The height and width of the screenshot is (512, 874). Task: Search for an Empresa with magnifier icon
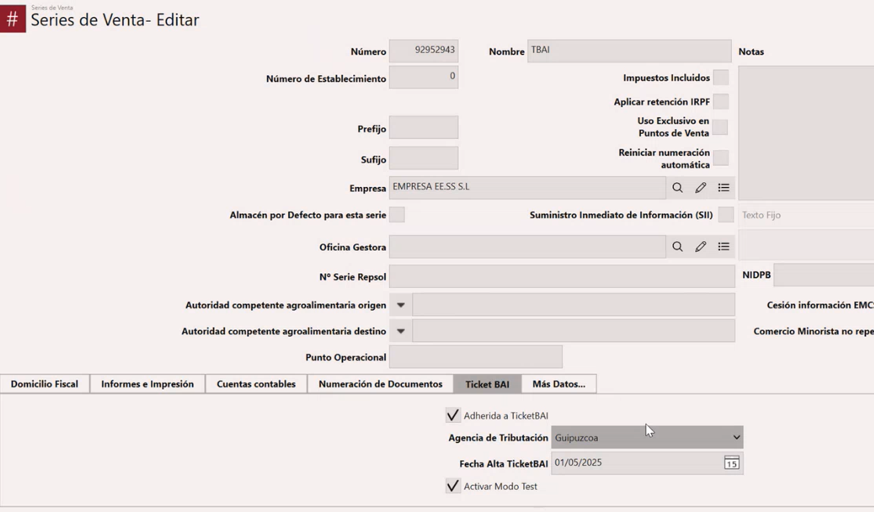677,188
